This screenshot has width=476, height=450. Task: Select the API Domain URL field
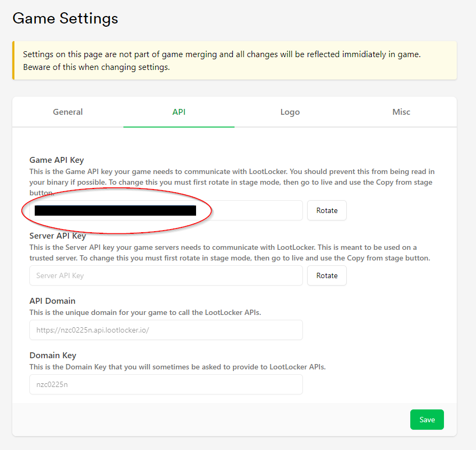[x=166, y=330]
